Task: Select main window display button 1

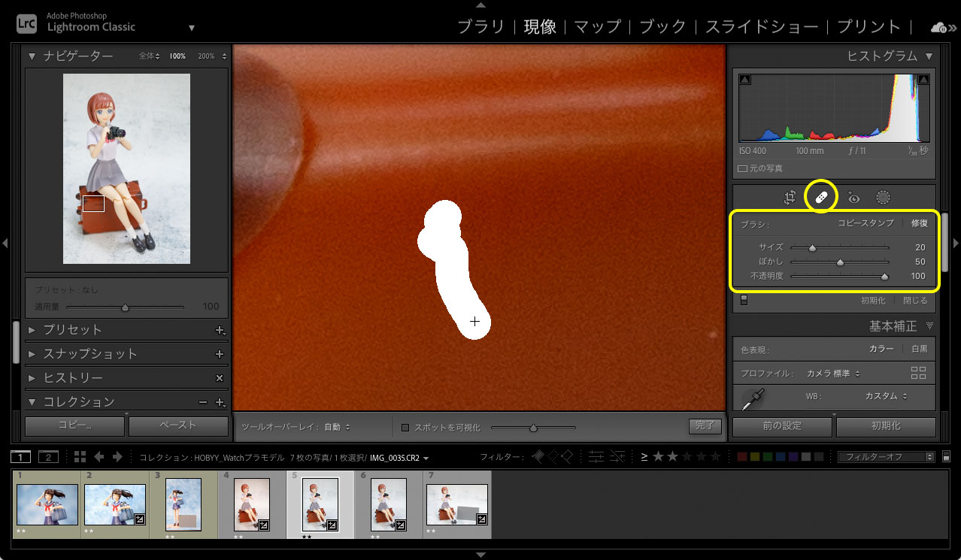Action: click(x=20, y=457)
